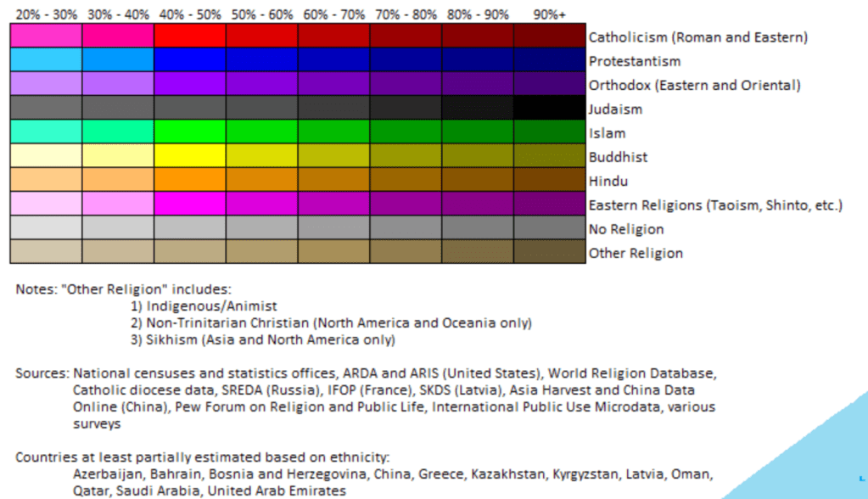Click the "Catholicism (Roman and Eastern)" legend label

click(697, 37)
